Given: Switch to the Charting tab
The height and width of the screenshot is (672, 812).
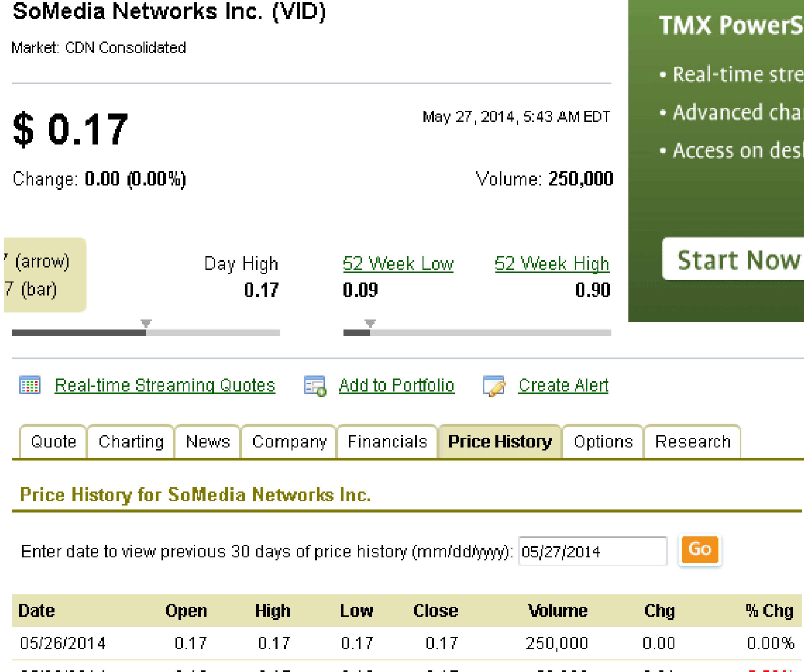Looking at the screenshot, I should coord(131,442).
